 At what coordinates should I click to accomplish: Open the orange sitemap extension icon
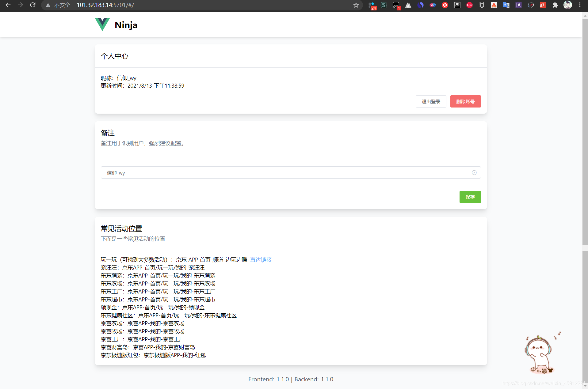click(x=494, y=5)
